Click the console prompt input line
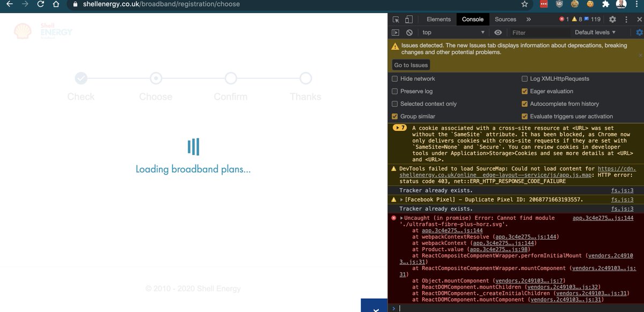Screen dimensions: 644x312 click(518, 308)
